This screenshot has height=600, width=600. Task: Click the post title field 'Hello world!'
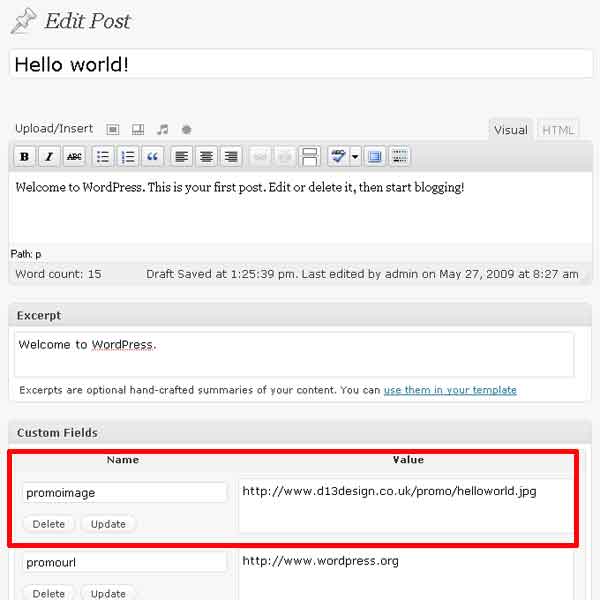click(x=300, y=64)
